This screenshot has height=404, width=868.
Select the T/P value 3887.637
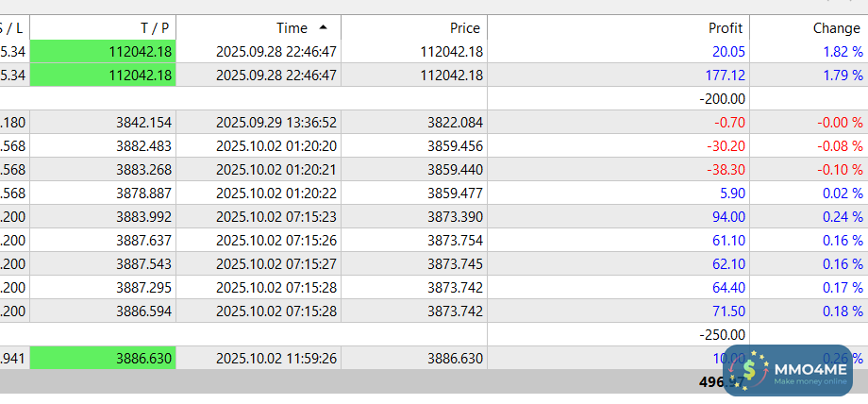point(140,241)
